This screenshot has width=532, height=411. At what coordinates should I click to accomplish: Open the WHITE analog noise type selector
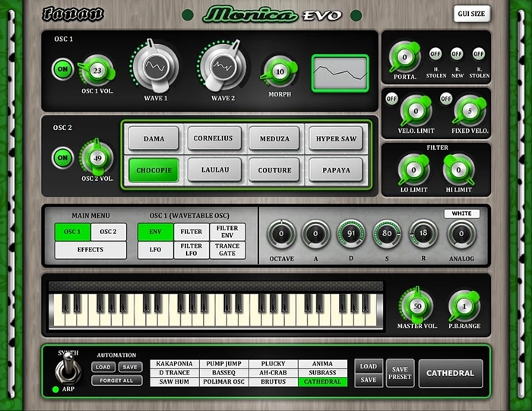point(461,213)
